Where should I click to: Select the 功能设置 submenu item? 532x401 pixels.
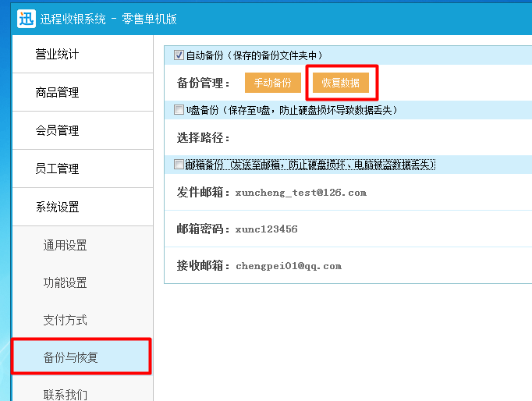click(x=65, y=283)
